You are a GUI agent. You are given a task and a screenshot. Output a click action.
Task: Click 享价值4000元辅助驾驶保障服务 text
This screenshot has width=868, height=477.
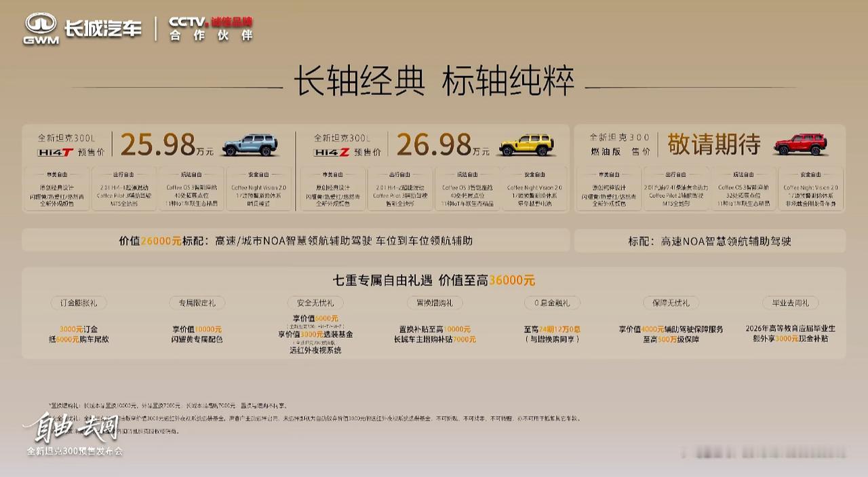tap(671, 329)
